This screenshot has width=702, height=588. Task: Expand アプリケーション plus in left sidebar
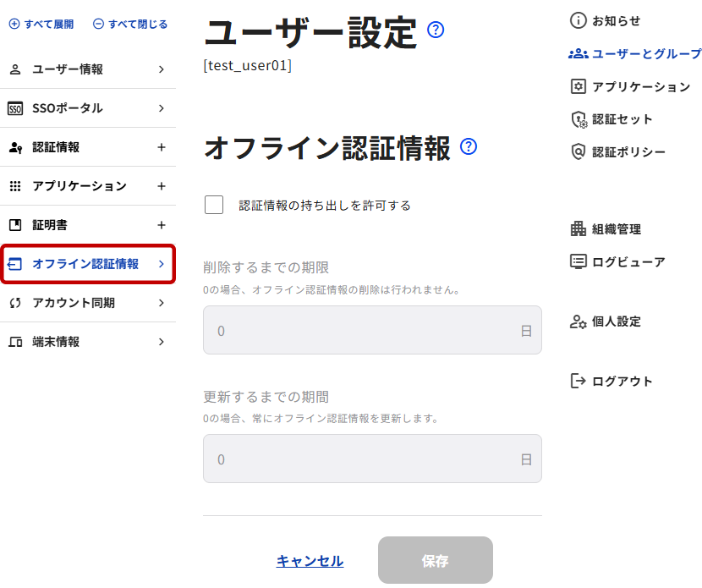tap(162, 186)
